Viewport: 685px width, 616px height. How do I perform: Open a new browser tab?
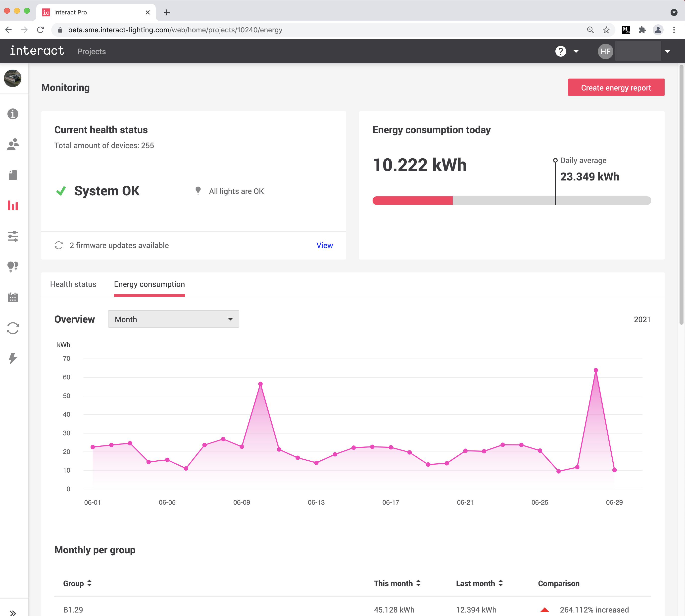[167, 12]
